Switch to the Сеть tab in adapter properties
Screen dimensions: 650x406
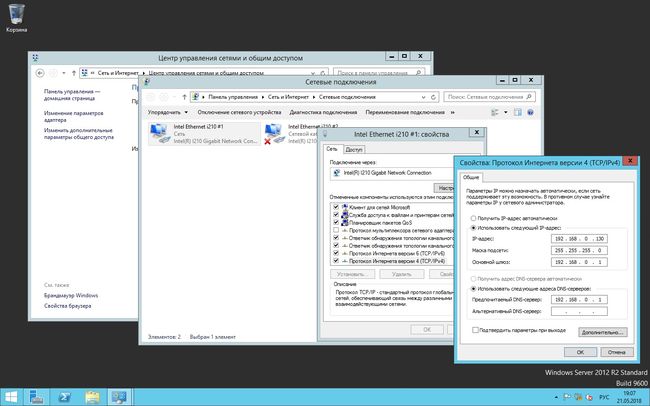pos(332,149)
